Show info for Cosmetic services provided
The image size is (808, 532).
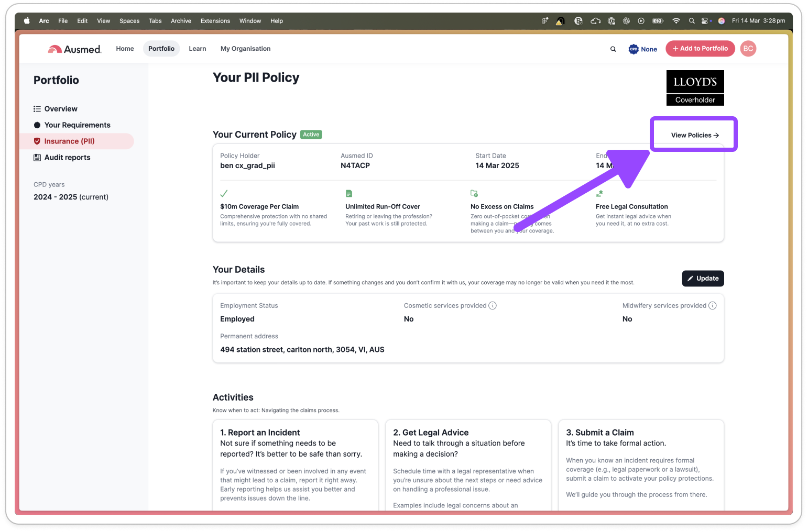click(x=493, y=306)
